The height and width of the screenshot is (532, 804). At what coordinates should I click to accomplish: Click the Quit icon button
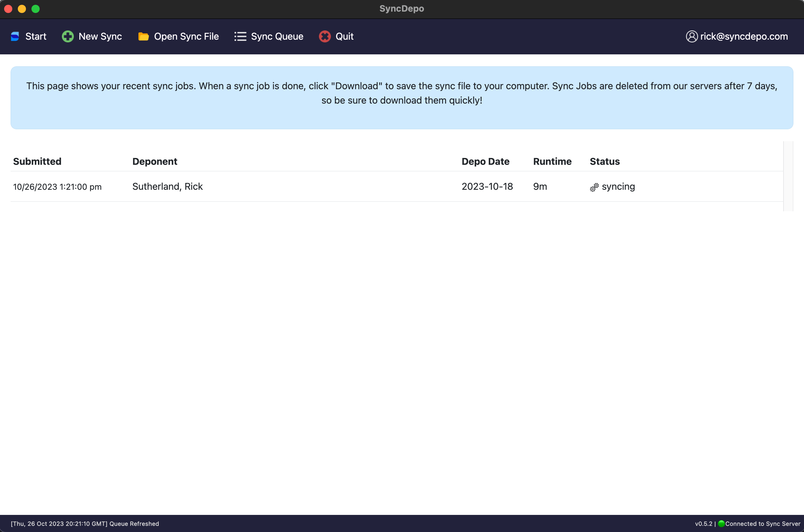click(325, 37)
